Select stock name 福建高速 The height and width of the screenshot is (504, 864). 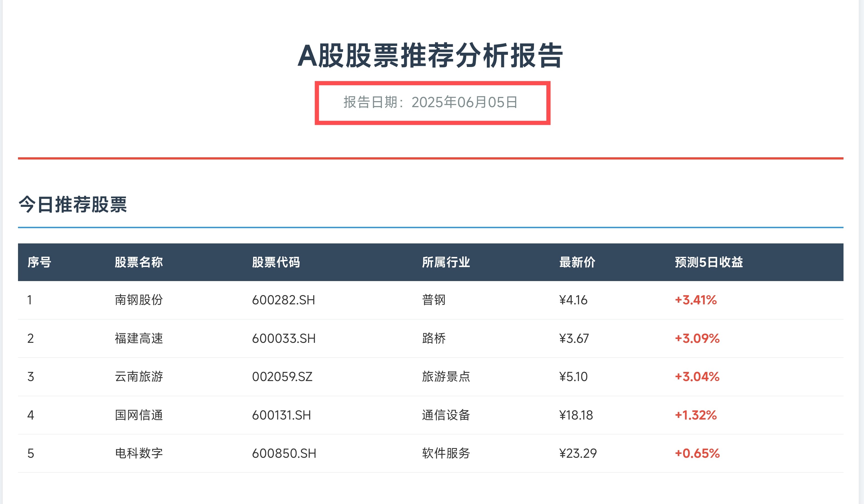(139, 338)
